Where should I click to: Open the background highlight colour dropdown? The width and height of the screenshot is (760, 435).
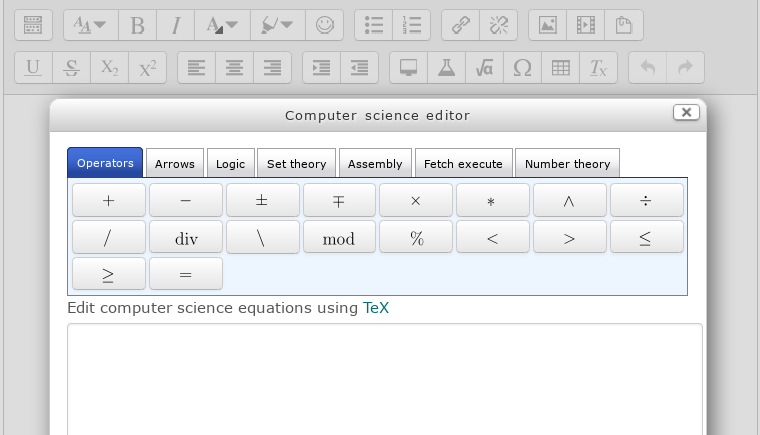278,25
